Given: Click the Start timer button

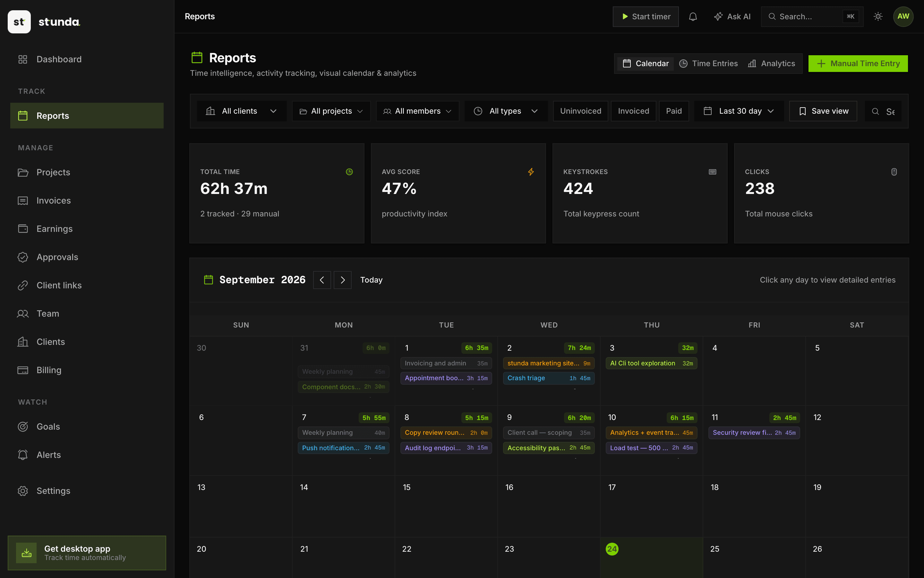Looking at the screenshot, I should [646, 16].
